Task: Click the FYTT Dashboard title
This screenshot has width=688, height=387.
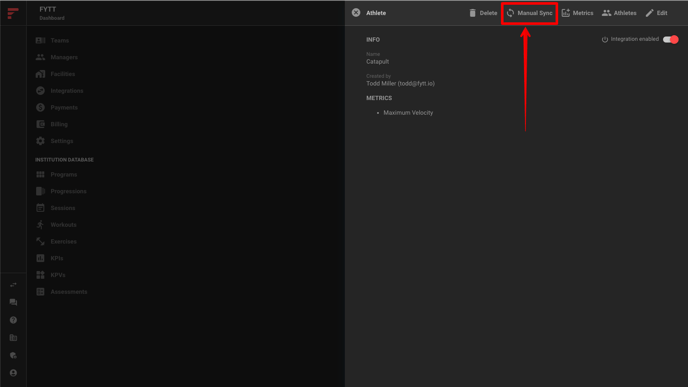Action: click(52, 13)
